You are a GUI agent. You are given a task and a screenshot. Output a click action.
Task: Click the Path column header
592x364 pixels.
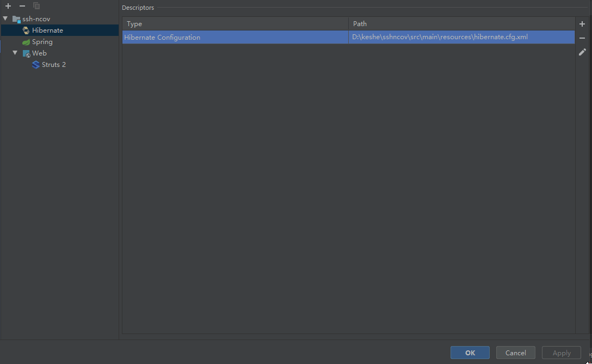(x=462, y=24)
